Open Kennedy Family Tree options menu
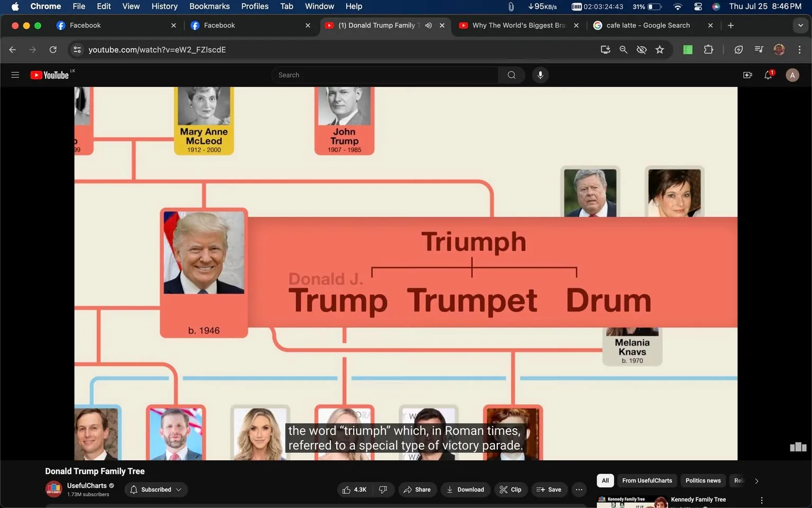This screenshot has width=812, height=508. point(761,500)
